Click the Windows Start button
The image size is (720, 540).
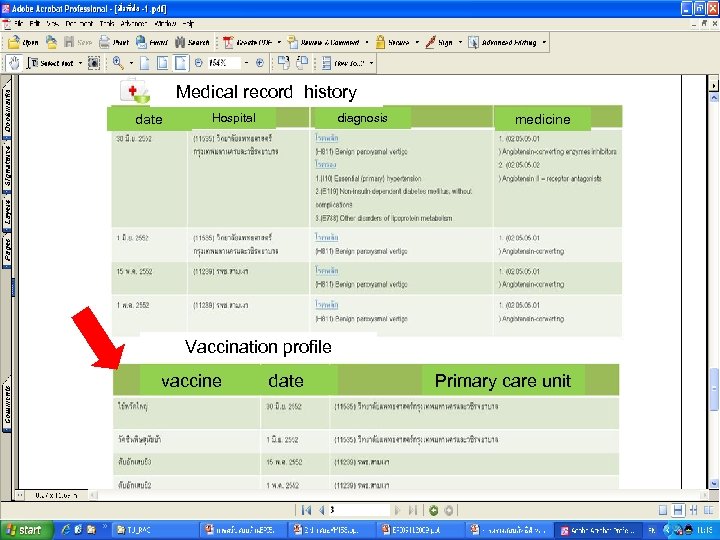(x=26, y=530)
